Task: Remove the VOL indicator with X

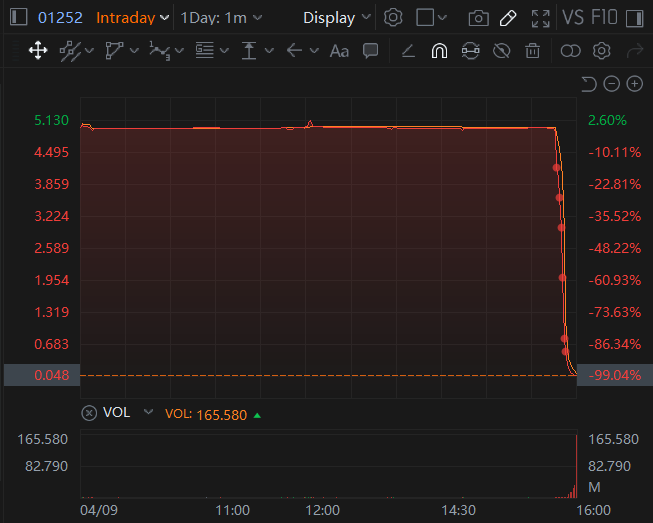Action: click(89, 413)
